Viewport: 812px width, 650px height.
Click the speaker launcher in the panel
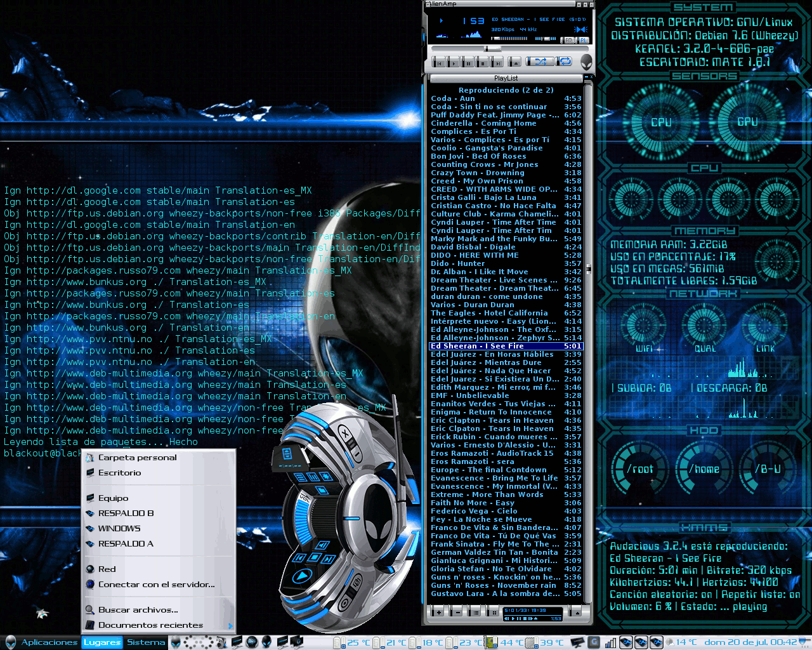pyautogui.click(x=222, y=642)
